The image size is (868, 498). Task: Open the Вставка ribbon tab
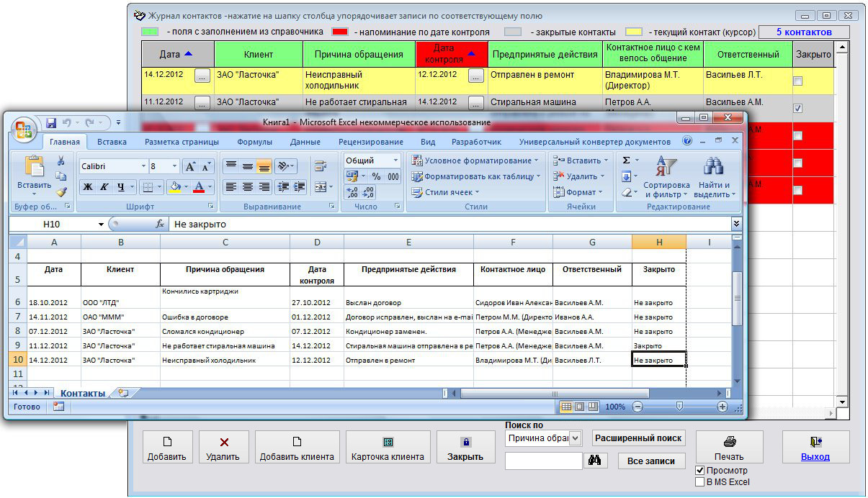(112, 142)
